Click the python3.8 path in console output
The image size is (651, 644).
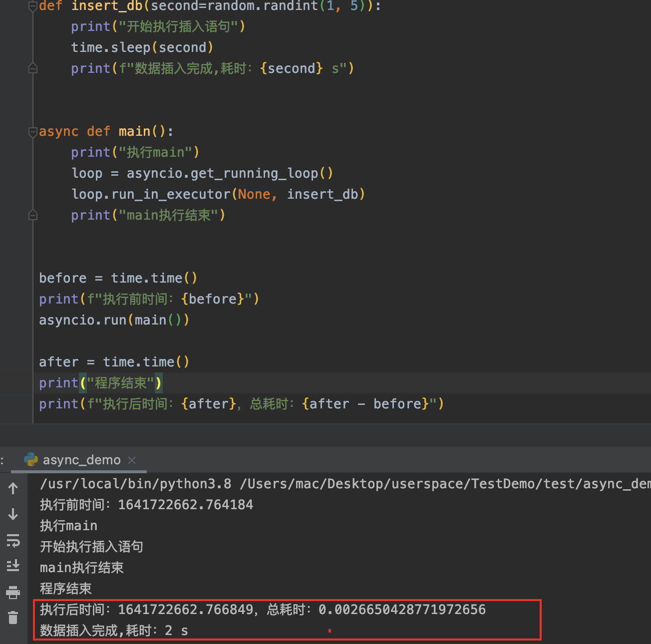click(x=136, y=484)
